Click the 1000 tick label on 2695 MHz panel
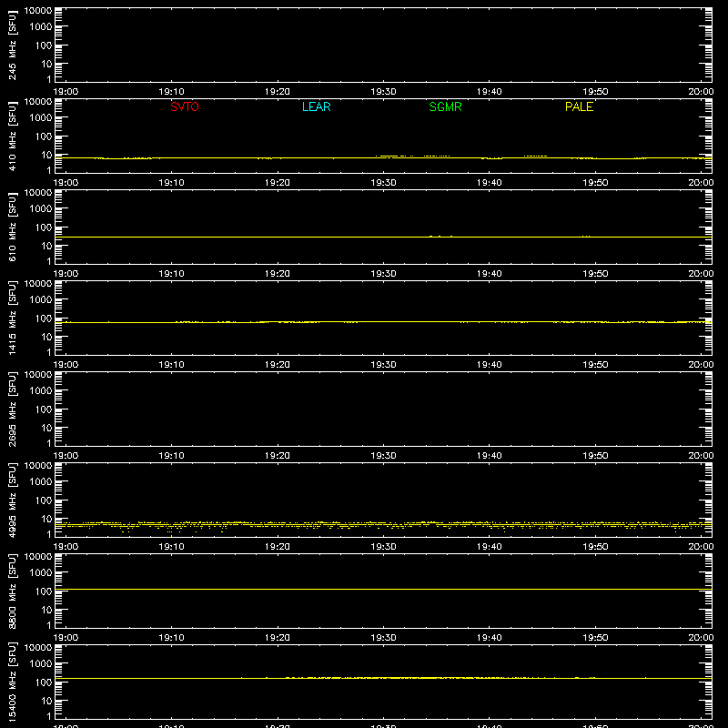The image size is (728, 728). click(x=41, y=390)
